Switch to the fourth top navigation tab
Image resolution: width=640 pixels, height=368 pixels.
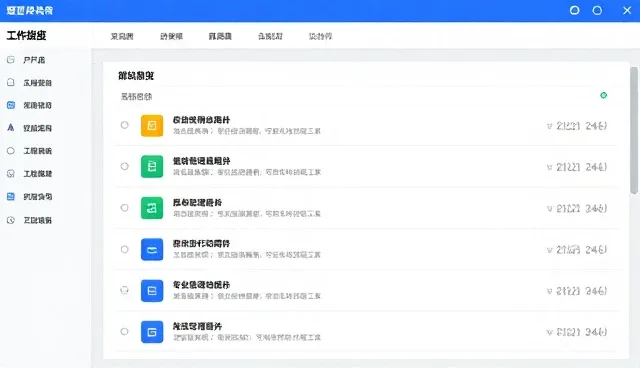coord(270,36)
